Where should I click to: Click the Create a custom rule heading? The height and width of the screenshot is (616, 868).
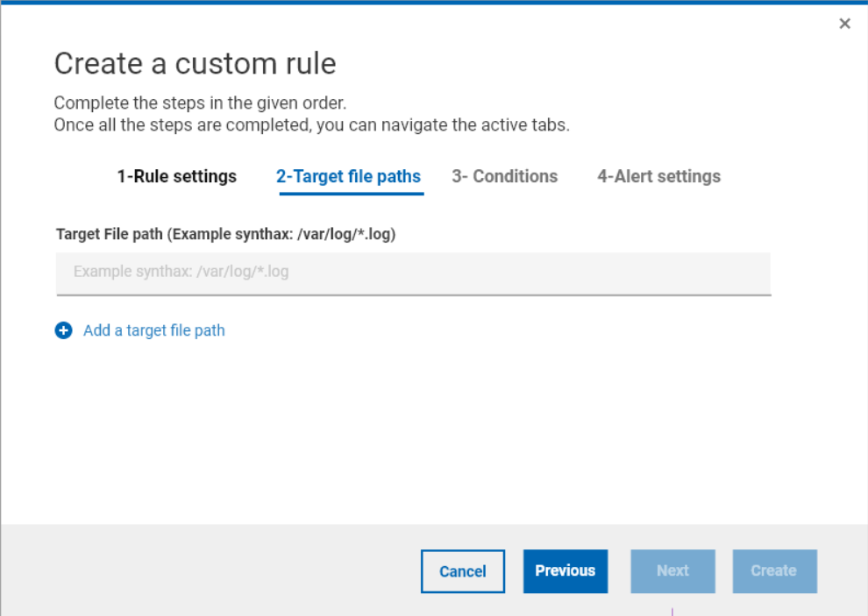click(195, 64)
